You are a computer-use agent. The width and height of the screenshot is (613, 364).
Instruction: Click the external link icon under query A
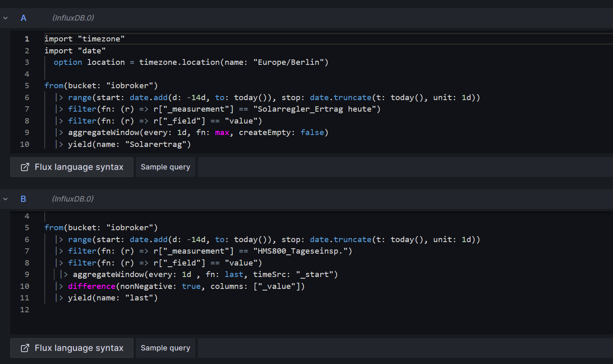tap(25, 167)
